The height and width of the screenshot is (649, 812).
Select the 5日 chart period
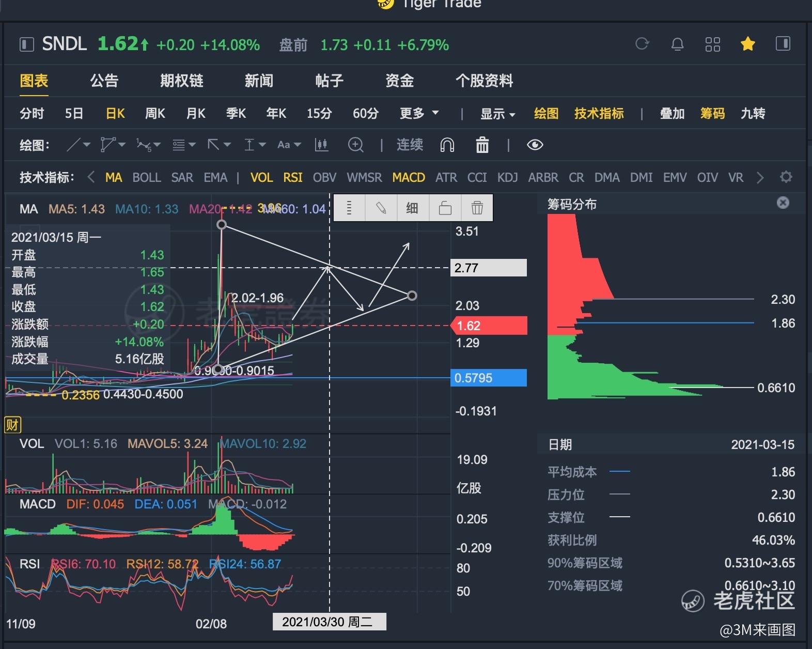click(x=74, y=114)
